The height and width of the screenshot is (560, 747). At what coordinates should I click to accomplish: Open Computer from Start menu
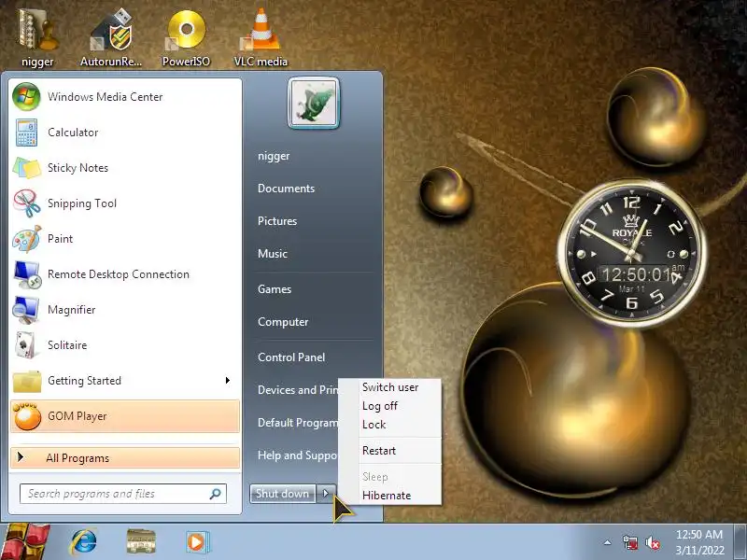283,322
